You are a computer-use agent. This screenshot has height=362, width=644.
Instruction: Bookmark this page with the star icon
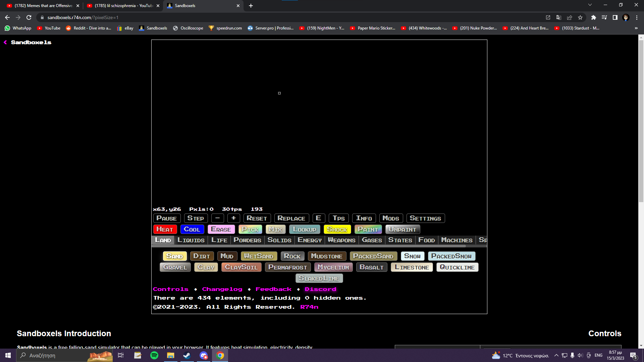point(580,17)
